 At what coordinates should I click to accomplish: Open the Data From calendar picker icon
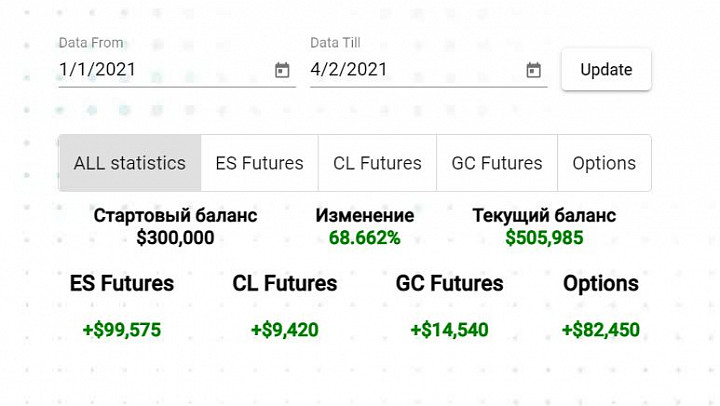point(282,70)
